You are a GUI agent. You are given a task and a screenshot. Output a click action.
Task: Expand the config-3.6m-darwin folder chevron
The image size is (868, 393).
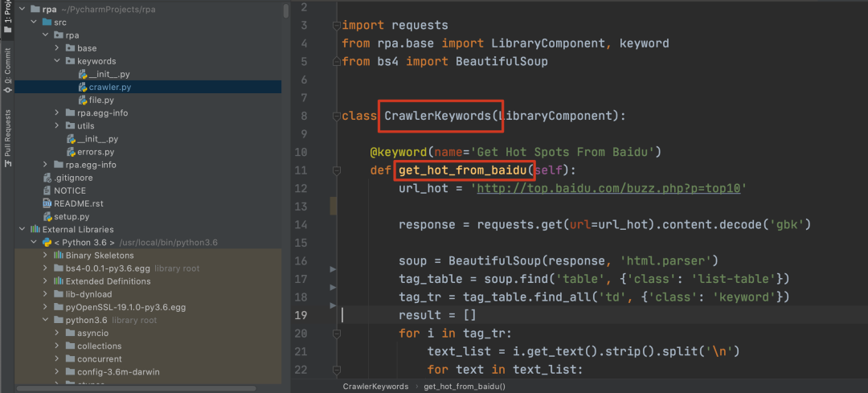click(57, 372)
